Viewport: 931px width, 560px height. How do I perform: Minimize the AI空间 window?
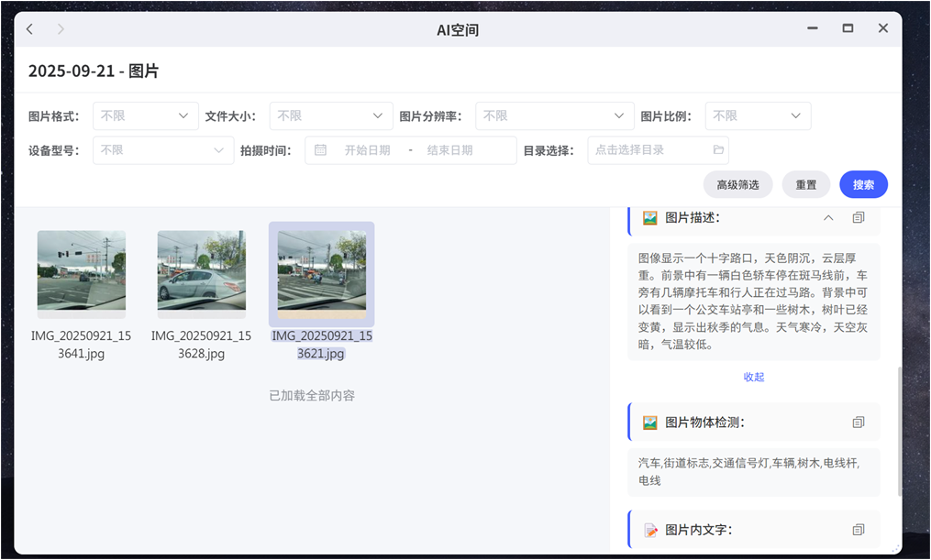[x=813, y=28]
